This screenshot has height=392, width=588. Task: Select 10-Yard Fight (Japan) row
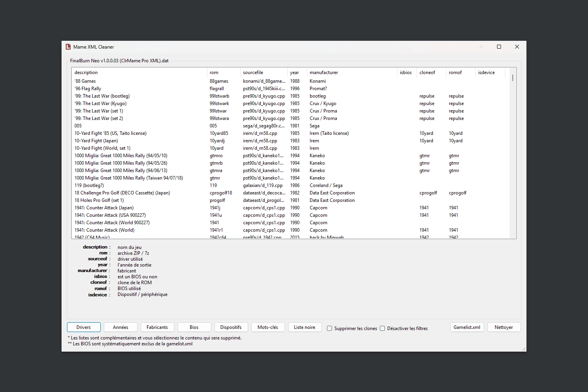(x=291, y=141)
